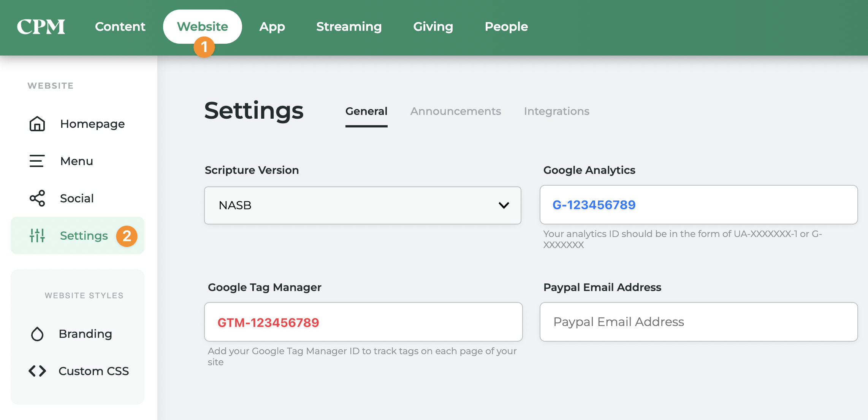This screenshot has width=868, height=420.
Task: Click the orange badge numbered 2
Action: 127,236
